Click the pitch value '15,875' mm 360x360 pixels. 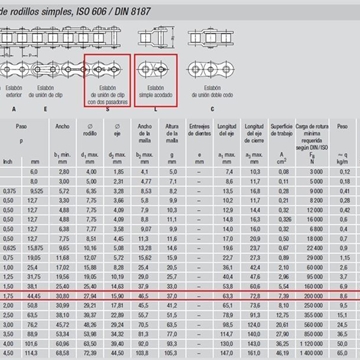(35, 248)
